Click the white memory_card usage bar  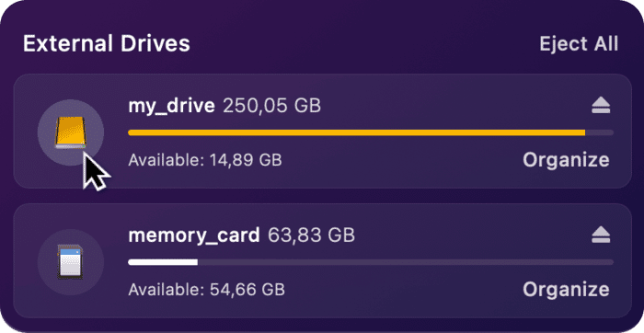(163, 262)
